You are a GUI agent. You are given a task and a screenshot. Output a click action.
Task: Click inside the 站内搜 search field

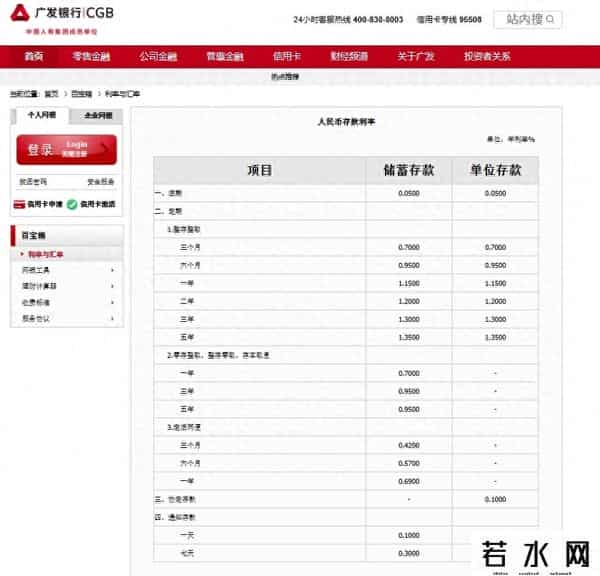pos(528,19)
